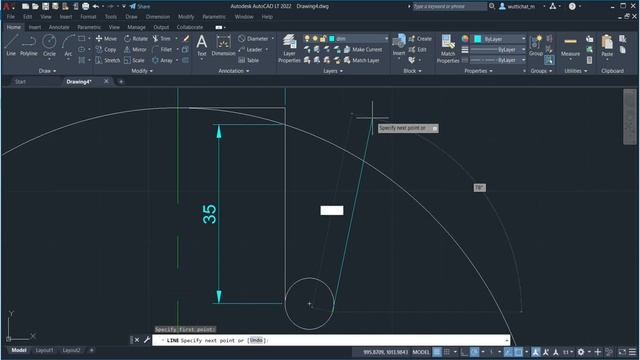This screenshot has width=640, height=360.
Task: Click the Paste clipboard icon
Action: point(607,46)
